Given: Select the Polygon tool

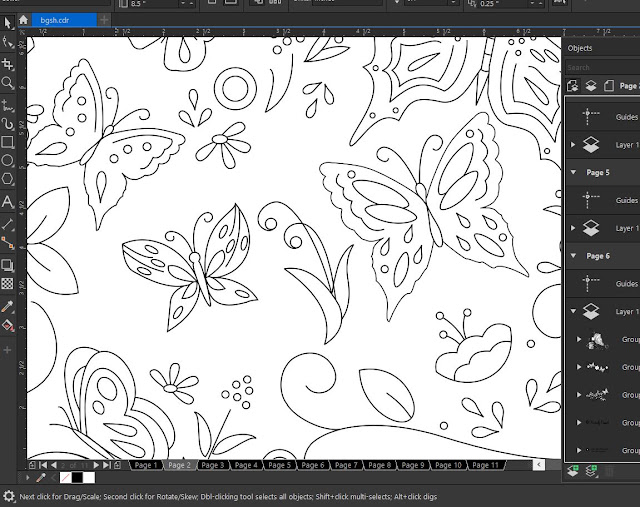Looking at the screenshot, I should point(7,179).
